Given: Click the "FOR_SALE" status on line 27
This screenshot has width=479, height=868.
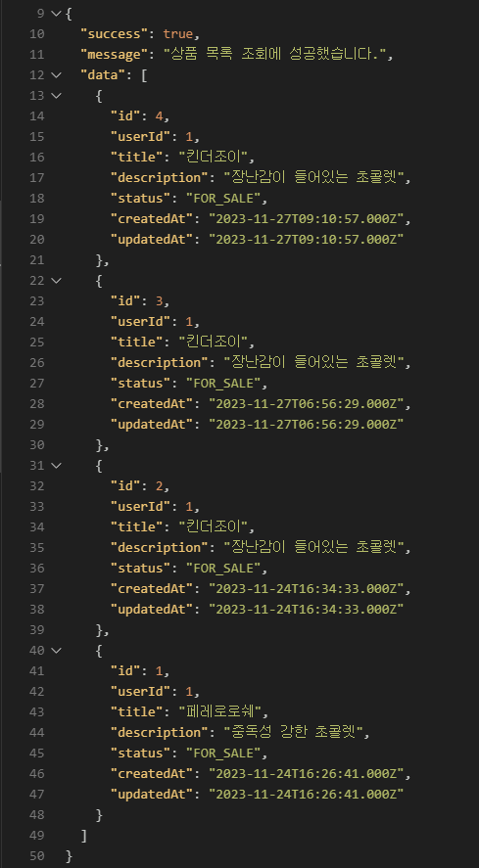Looking at the screenshot, I should 223,383.
